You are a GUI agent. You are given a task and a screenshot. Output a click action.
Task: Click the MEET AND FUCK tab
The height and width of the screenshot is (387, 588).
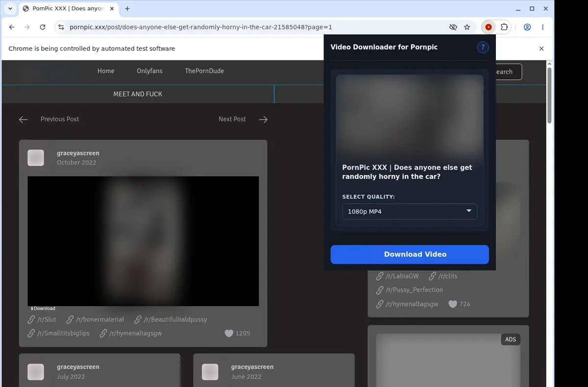coord(138,94)
